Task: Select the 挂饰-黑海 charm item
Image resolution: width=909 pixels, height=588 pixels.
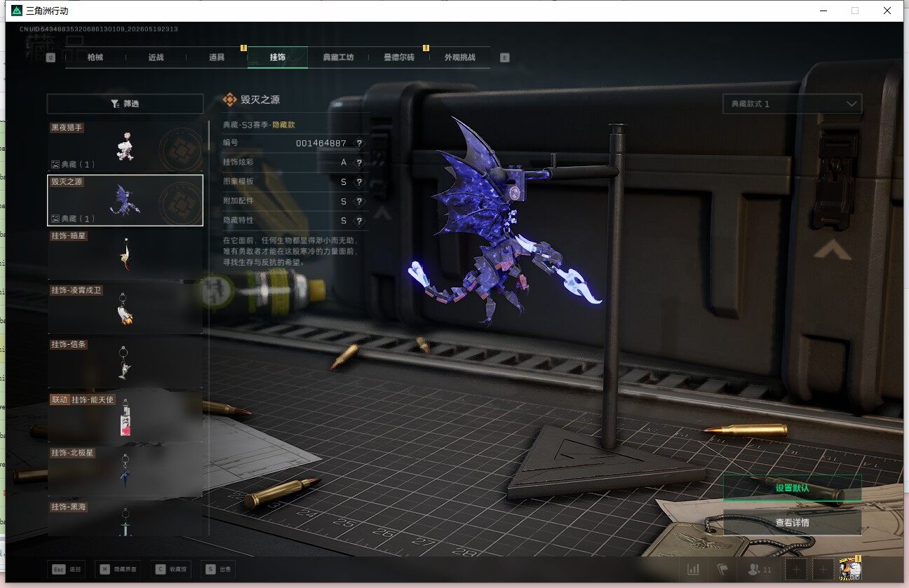Action: pos(125,518)
